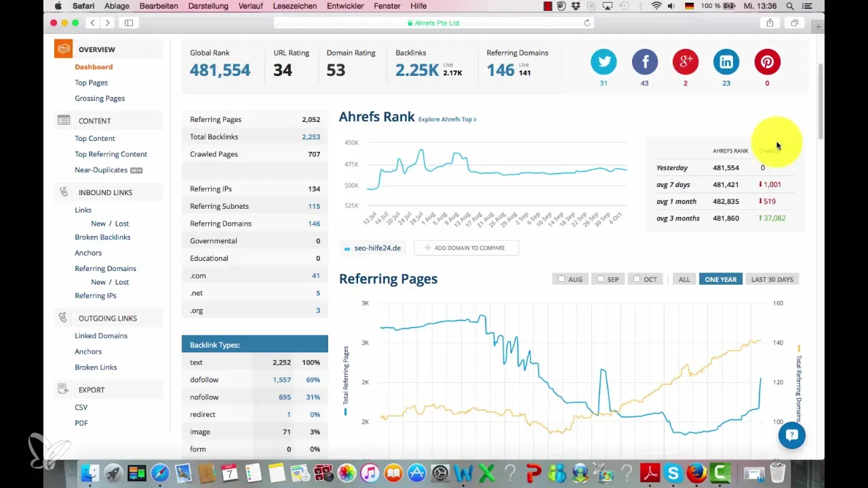Export data as CSV
The height and width of the screenshot is (488, 868).
81,407
